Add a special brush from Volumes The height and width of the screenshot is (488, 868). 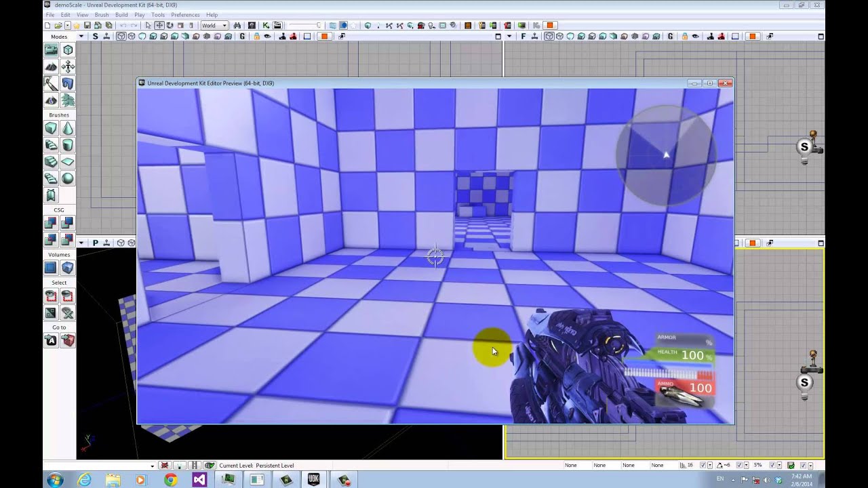point(51,268)
